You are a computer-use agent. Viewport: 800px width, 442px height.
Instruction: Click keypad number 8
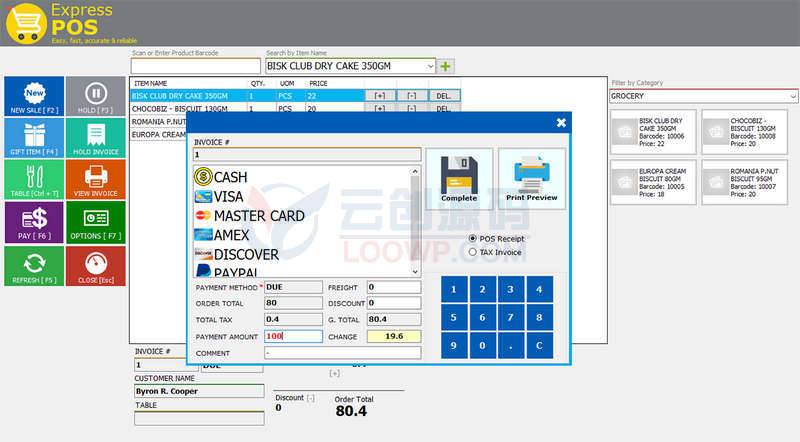539,317
